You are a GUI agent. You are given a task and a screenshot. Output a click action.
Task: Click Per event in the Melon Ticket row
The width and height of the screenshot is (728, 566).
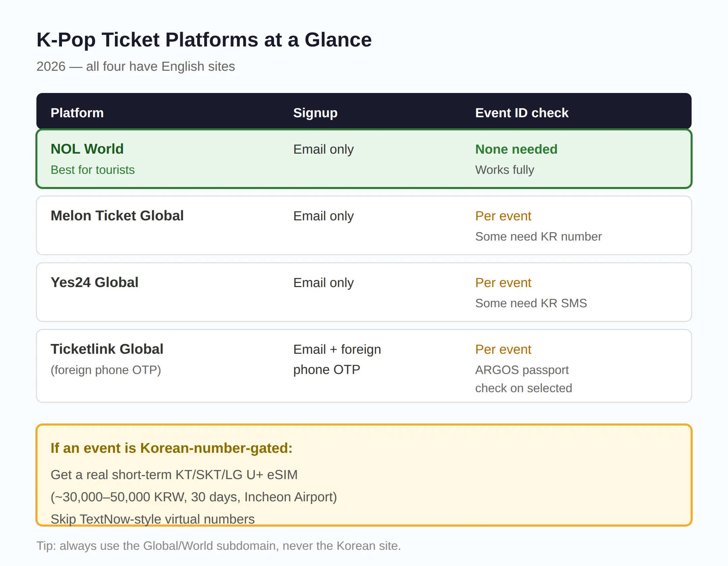[x=503, y=216]
